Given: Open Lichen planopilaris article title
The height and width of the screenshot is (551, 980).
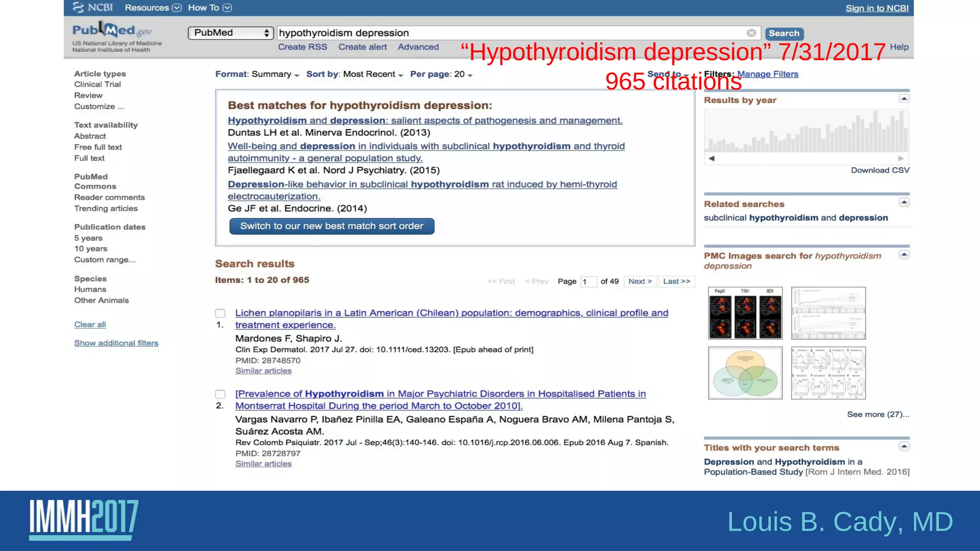Looking at the screenshot, I should pyautogui.click(x=452, y=319).
